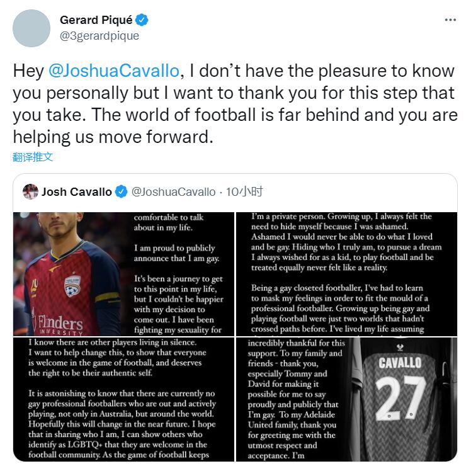Open the CAVALLO 27 jersey image
The image size is (471, 476).
tap(346, 399)
